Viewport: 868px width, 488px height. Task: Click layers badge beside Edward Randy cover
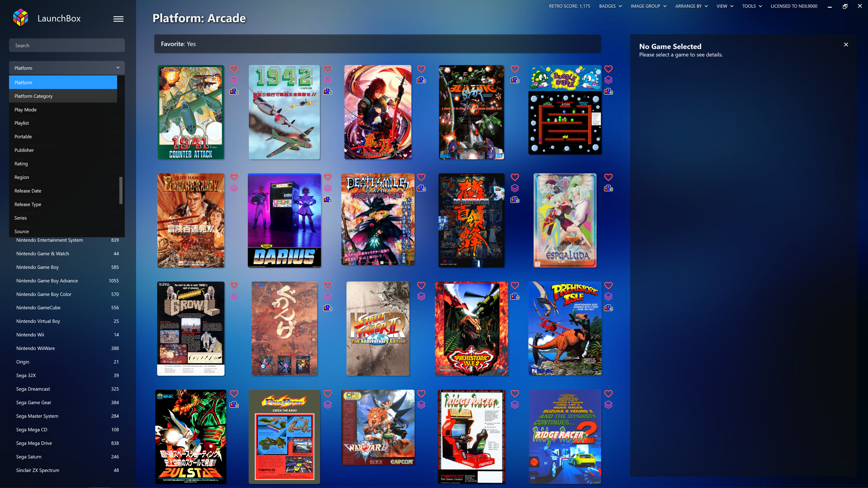coord(234,188)
